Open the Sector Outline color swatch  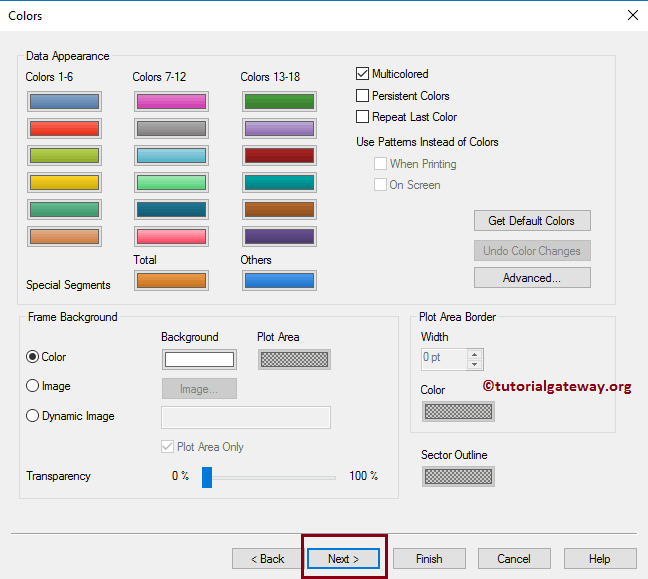(x=458, y=477)
